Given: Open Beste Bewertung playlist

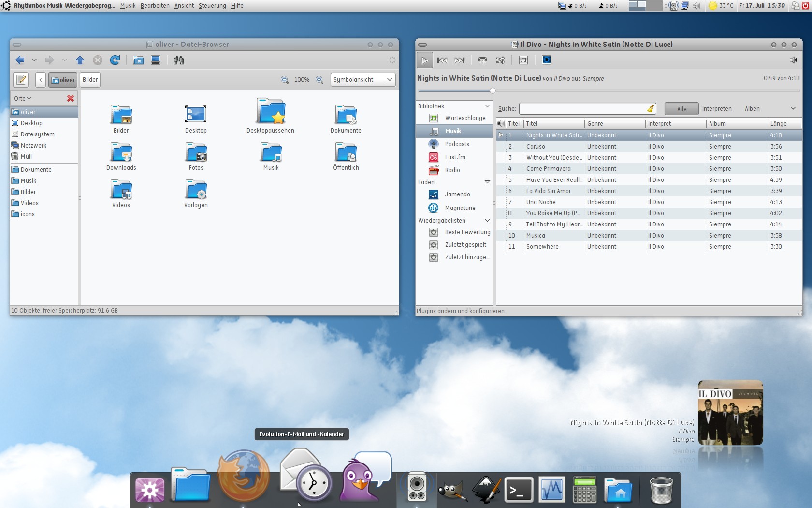Looking at the screenshot, I should tap(454, 232).
